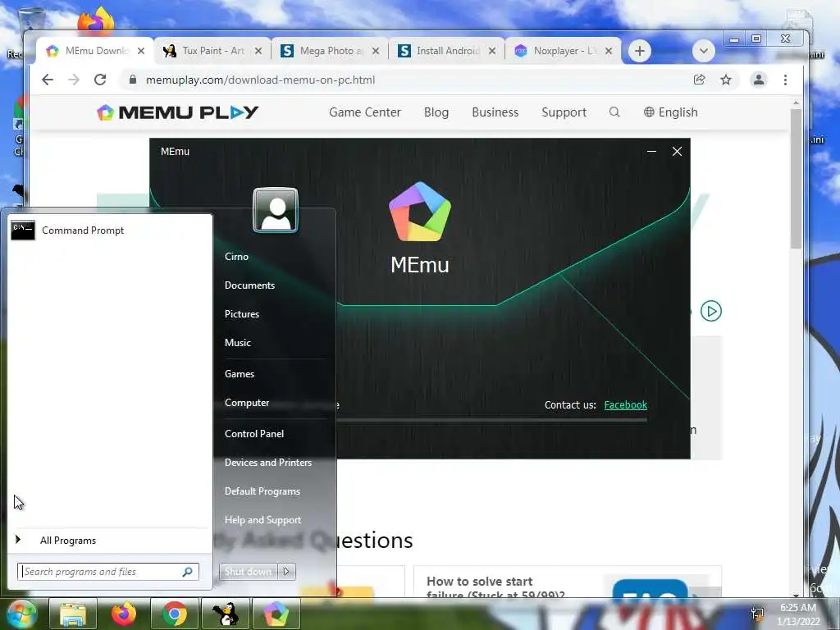
Task: Open the "How to solve start failure" article
Action: (x=495, y=587)
